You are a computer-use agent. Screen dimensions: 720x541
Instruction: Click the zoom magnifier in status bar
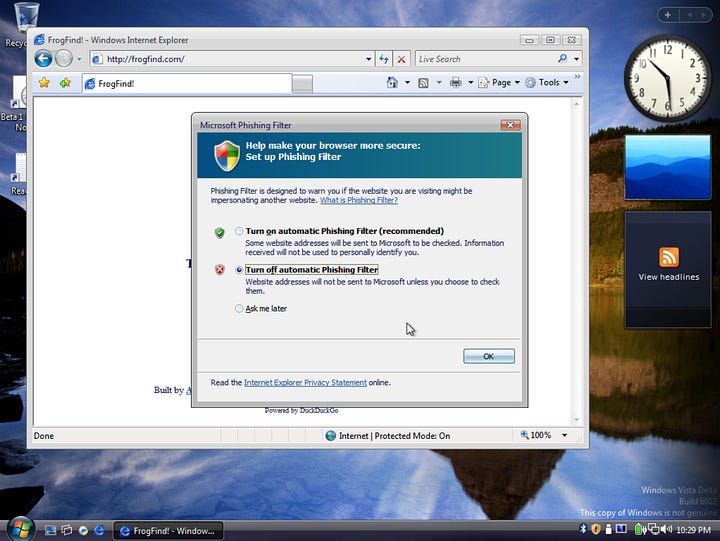[x=524, y=434]
